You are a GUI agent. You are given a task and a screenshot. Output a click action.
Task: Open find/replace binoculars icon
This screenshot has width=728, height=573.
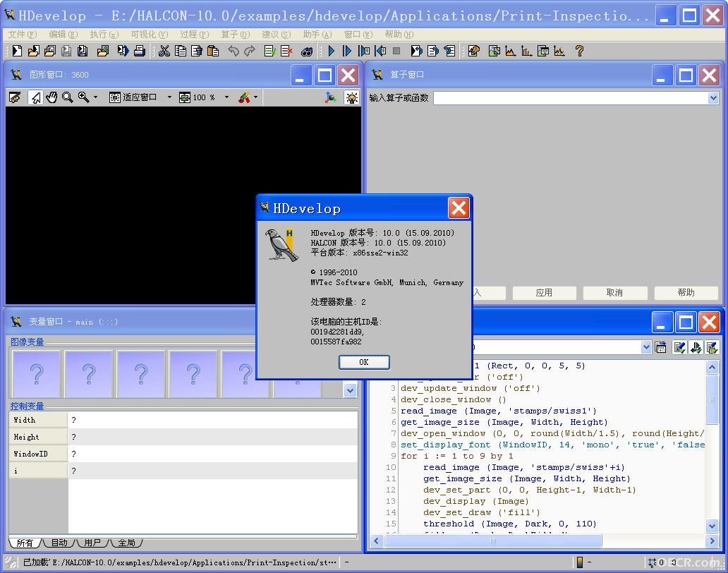coord(306,51)
